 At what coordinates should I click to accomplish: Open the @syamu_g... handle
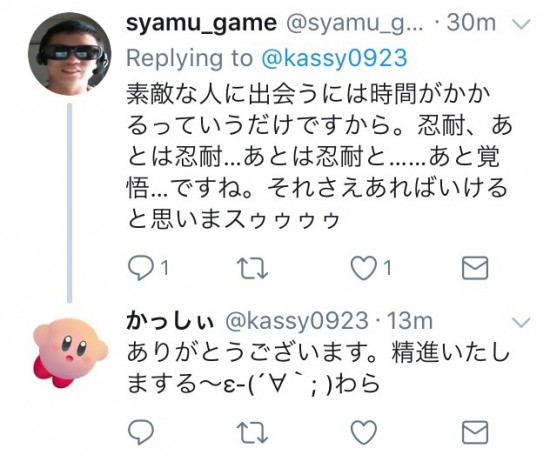(355, 24)
